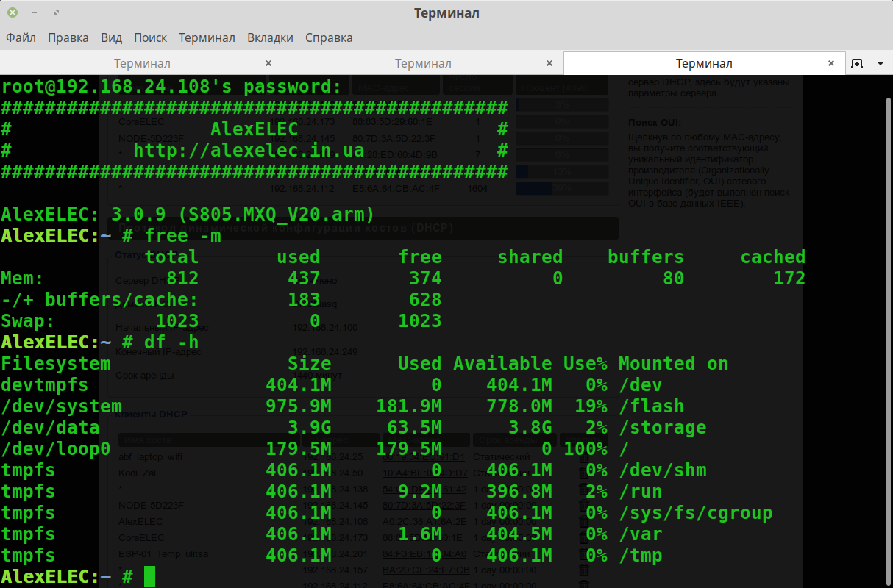Click the Mem used value '437'

click(x=305, y=279)
